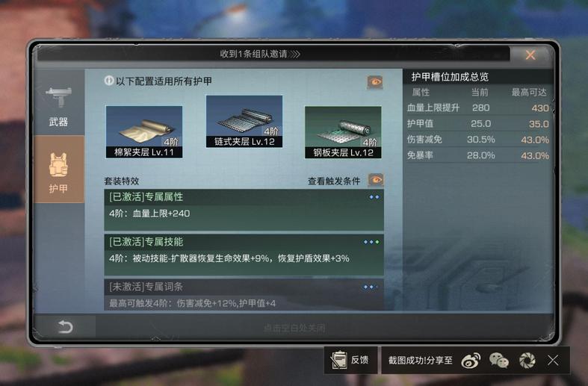Toggle the eye icon beside armor configuration

pyautogui.click(x=374, y=81)
